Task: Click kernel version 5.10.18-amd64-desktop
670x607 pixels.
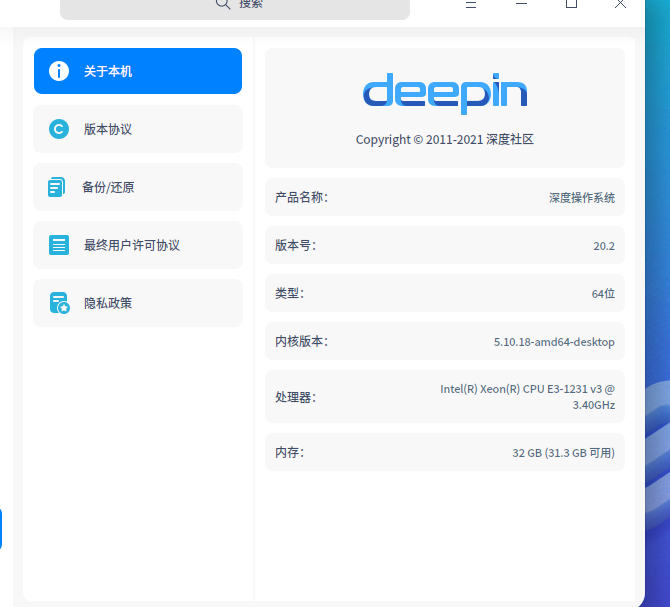Action: coord(554,342)
